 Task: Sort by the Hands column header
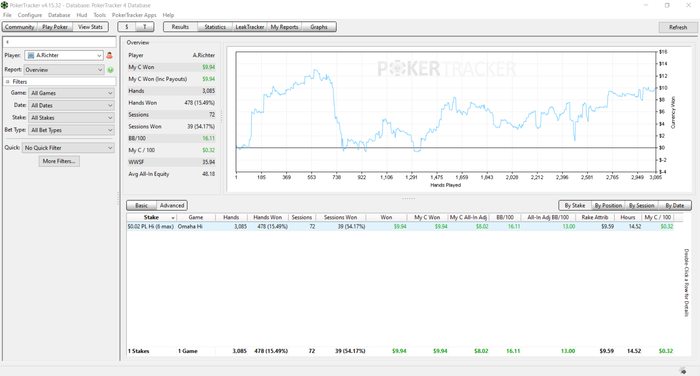click(231, 217)
